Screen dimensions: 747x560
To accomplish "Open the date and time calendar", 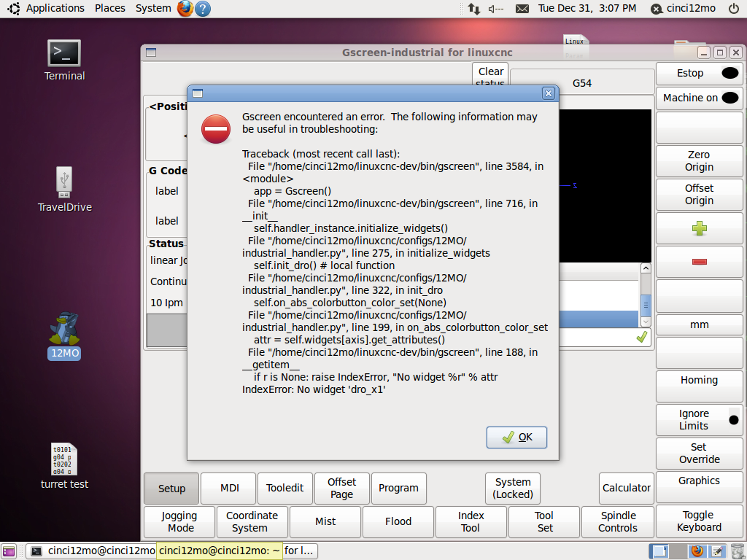I will coord(587,9).
